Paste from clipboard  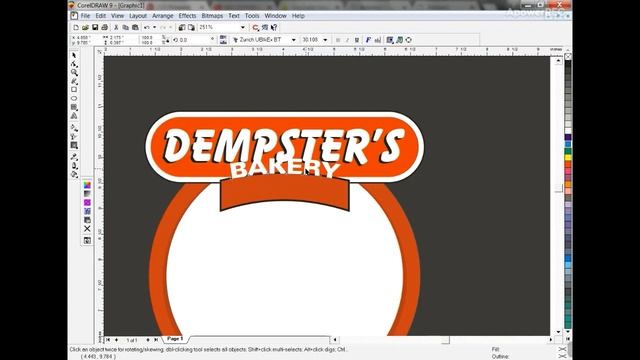tap(135, 27)
